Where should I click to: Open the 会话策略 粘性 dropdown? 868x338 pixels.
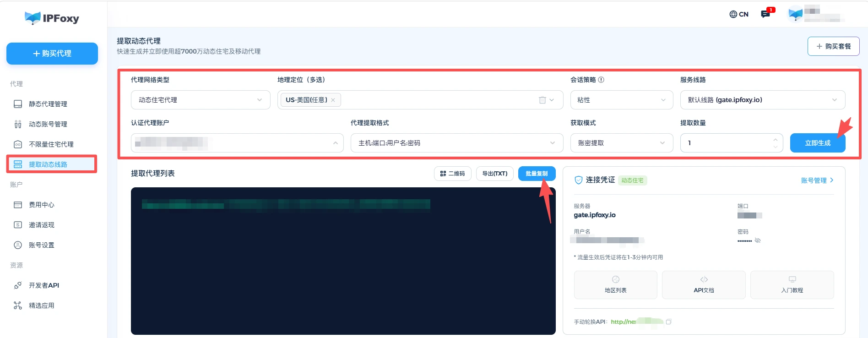point(622,100)
